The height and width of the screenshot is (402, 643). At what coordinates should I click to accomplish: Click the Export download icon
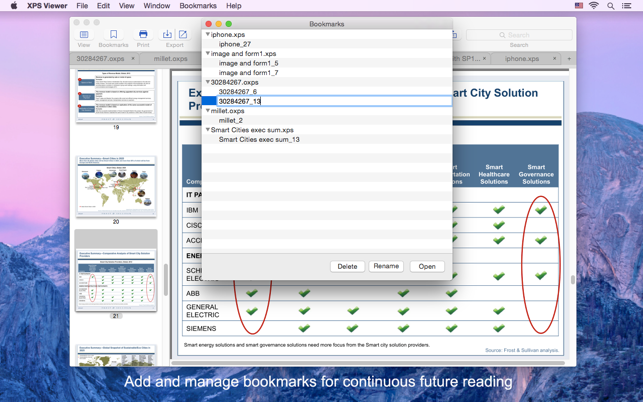point(167,34)
